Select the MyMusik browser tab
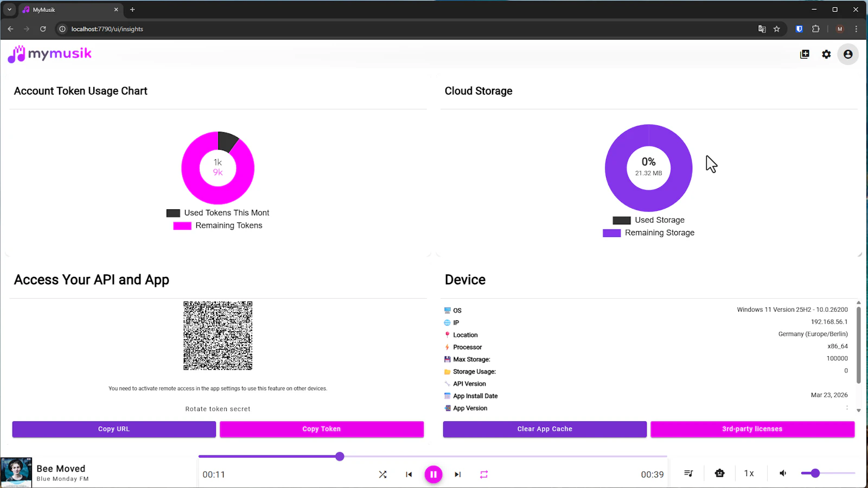Viewport: 868px width, 488px height. pyautogui.click(x=71, y=10)
